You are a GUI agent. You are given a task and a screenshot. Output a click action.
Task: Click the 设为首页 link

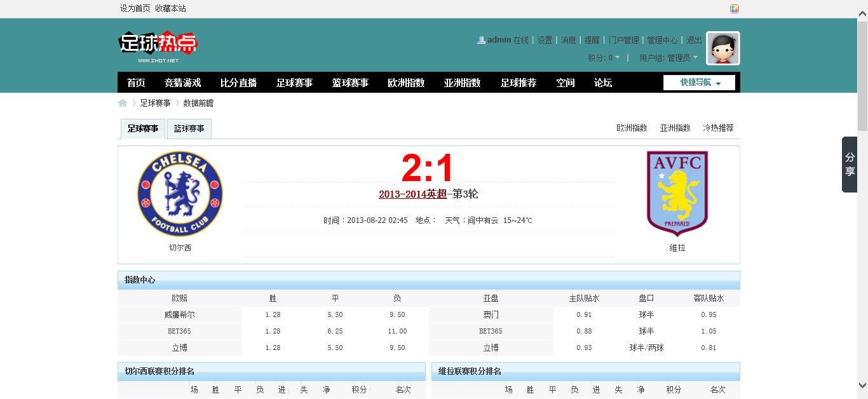pos(135,8)
